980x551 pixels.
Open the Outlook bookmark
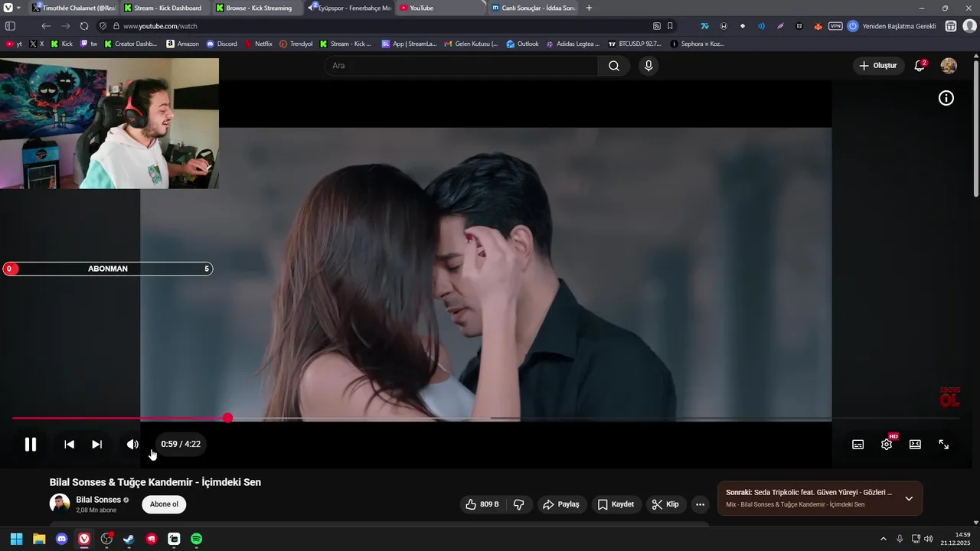click(x=522, y=44)
